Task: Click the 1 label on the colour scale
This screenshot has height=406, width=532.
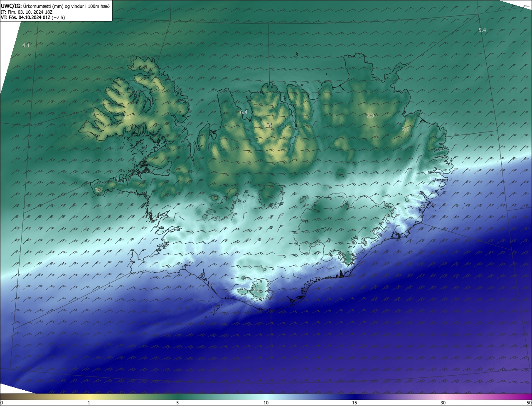Action: (x=89, y=403)
